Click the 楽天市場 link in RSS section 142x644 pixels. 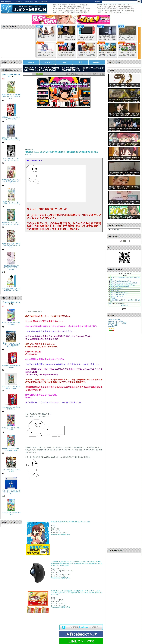point(111,327)
